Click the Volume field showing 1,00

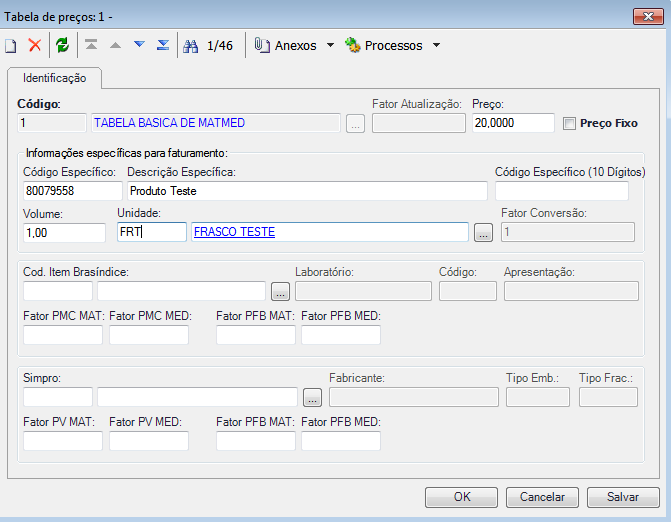pyautogui.click(x=64, y=233)
